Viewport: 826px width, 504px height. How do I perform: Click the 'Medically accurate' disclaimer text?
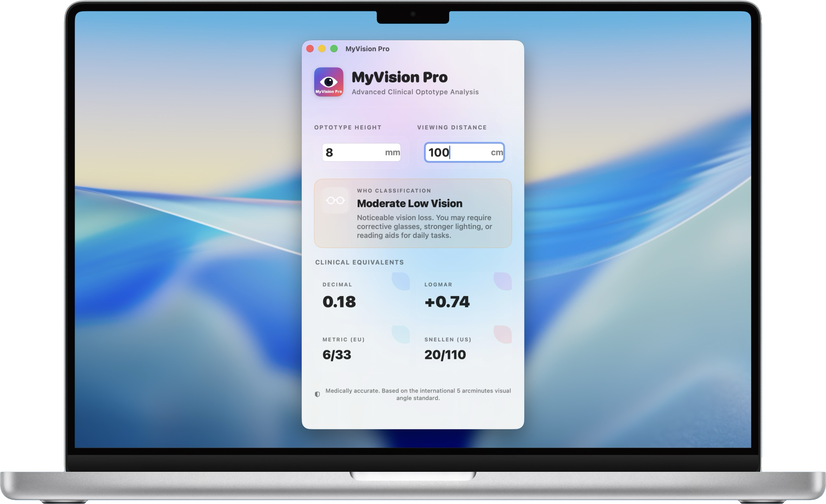418,394
